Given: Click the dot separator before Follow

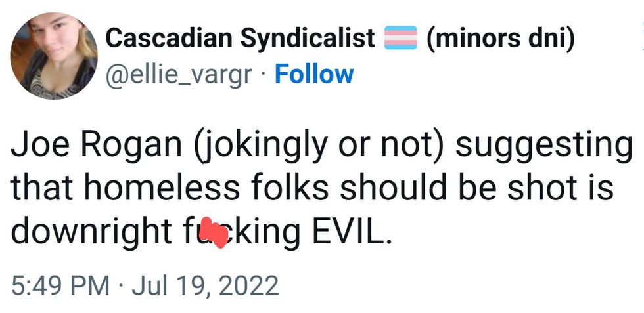Looking at the screenshot, I should (x=262, y=74).
